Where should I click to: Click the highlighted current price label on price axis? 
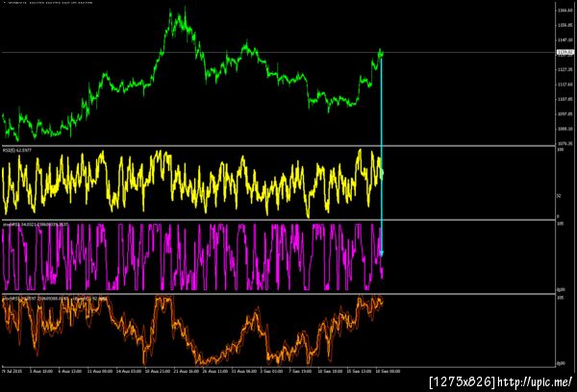point(565,52)
